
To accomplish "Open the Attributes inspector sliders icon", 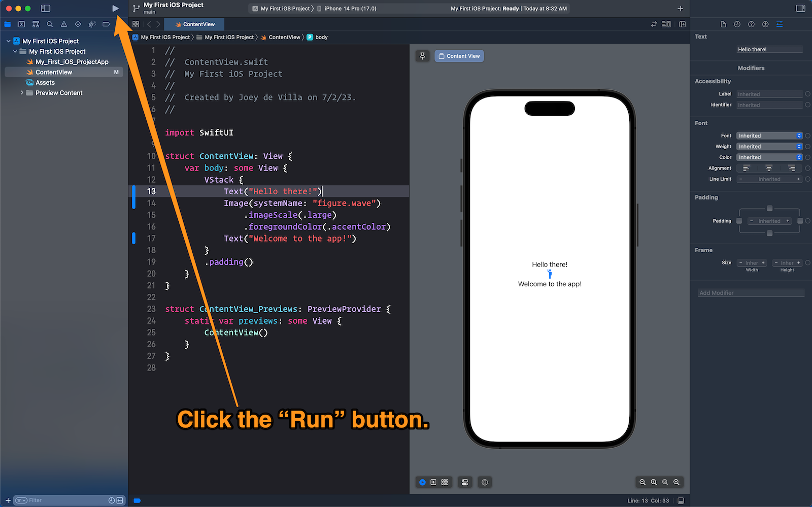I will coord(780,24).
